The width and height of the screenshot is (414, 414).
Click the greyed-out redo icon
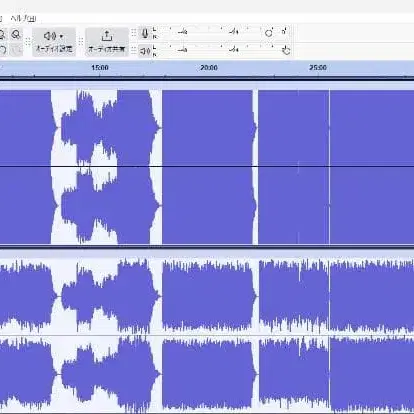[x=16, y=50]
